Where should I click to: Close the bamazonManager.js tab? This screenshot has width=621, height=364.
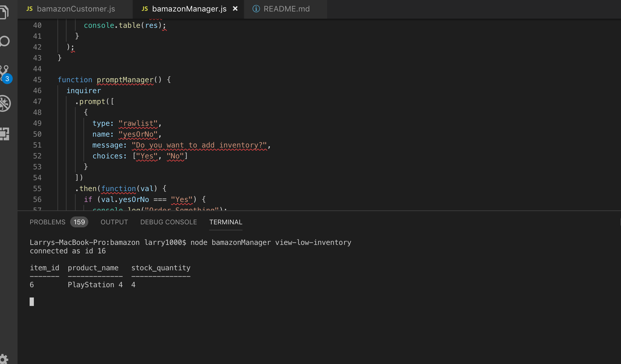point(235,9)
